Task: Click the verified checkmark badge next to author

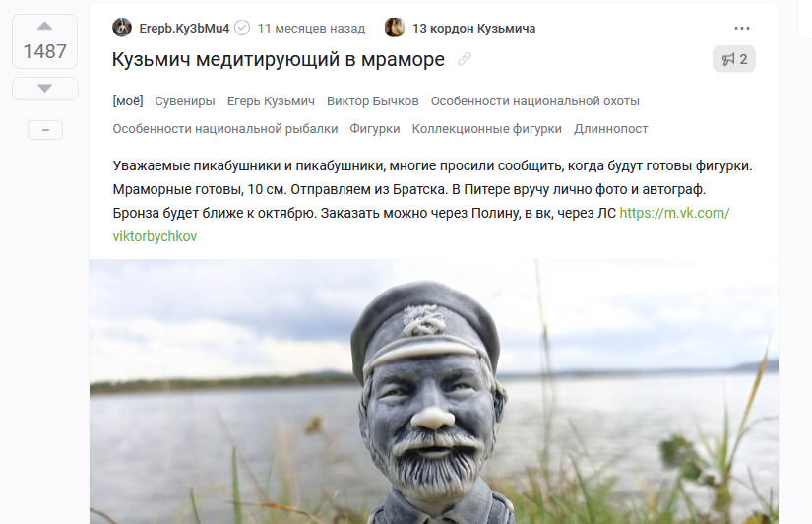Action: [242, 28]
